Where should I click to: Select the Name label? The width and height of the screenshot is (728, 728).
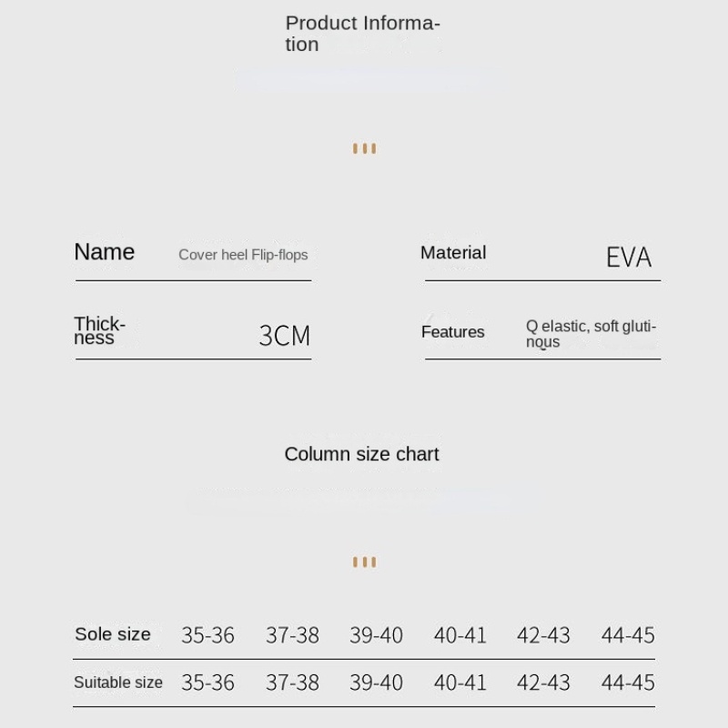tap(105, 252)
